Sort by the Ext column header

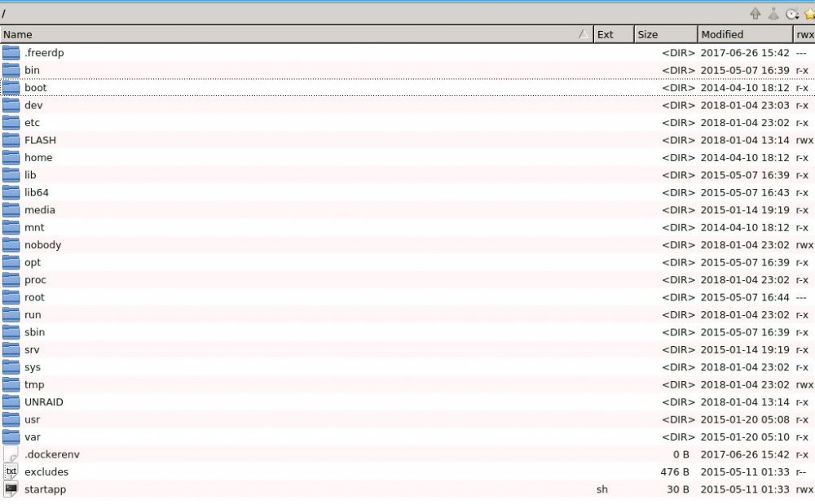pyautogui.click(x=614, y=34)
